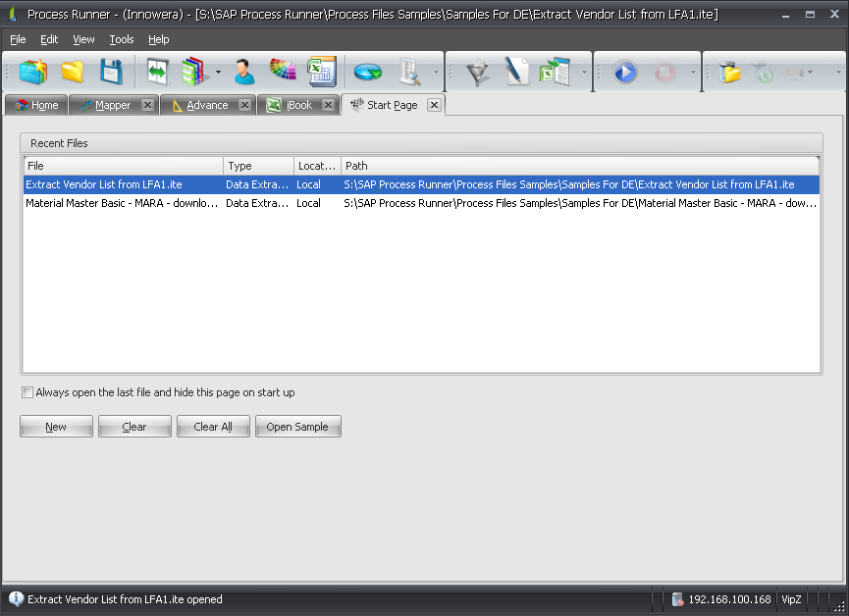The image size is (849, 616).
Task: Click the funnel filter icon
Action: [478, 73]
